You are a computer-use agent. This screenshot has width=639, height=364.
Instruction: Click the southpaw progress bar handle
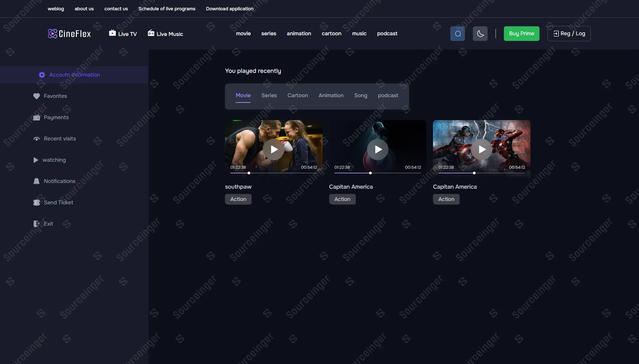(249, 173)
